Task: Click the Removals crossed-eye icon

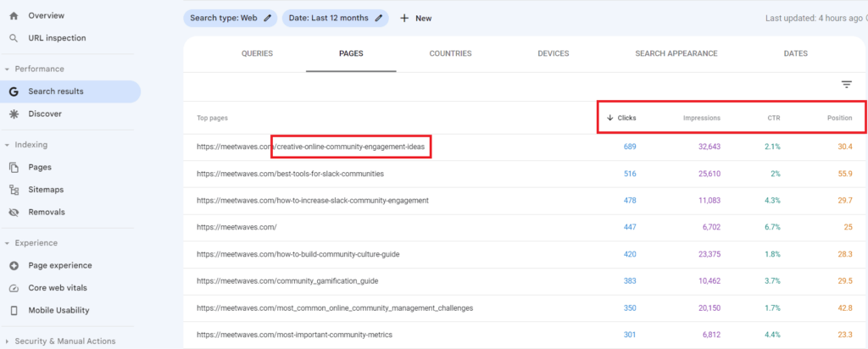Action: 14,213
